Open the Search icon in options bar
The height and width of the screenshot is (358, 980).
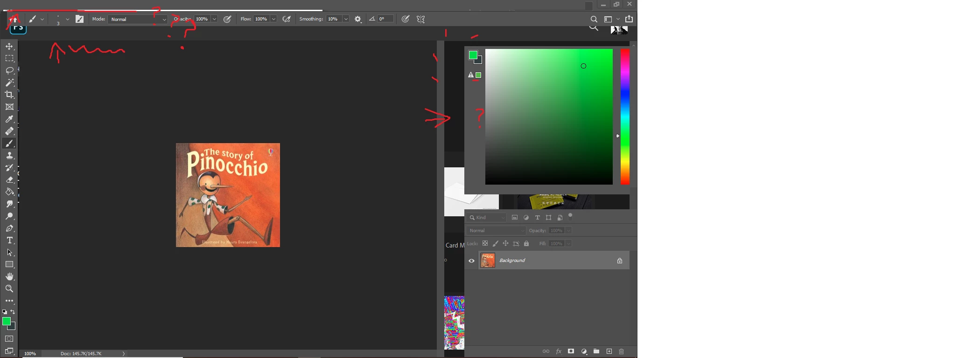pyautogui.click(x=594, y=19)
